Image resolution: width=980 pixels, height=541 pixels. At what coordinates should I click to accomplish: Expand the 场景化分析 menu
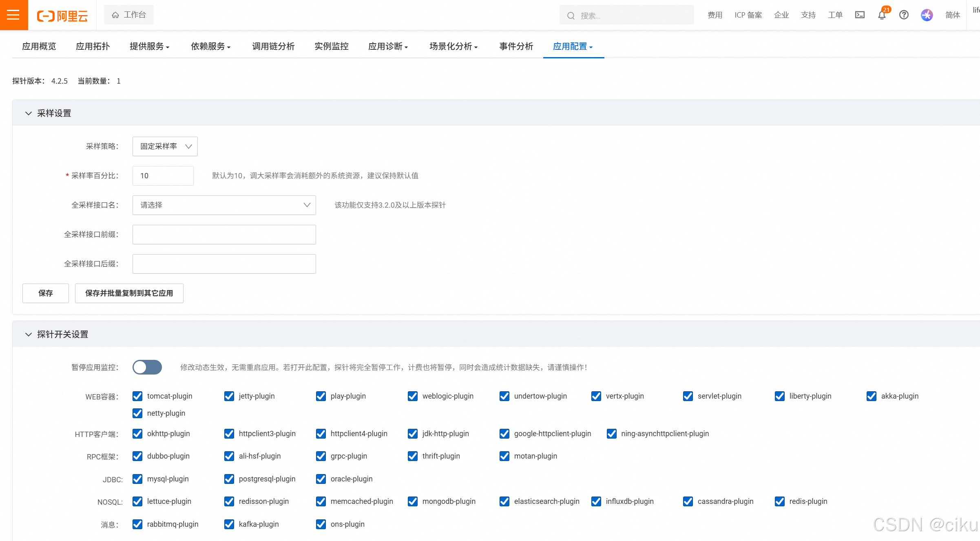tap(453, 47)
